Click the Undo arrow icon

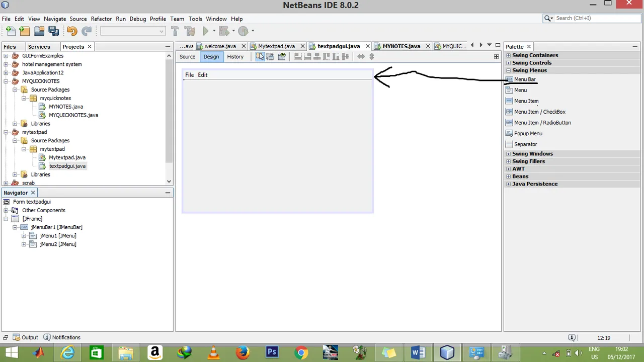72,31
